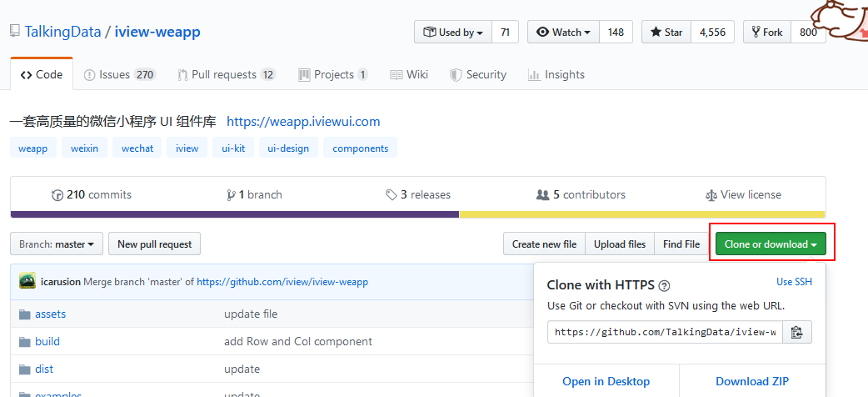This screenshot has width=868, height=397.
Task: Click the build folder icon
Action: point(23,342)
